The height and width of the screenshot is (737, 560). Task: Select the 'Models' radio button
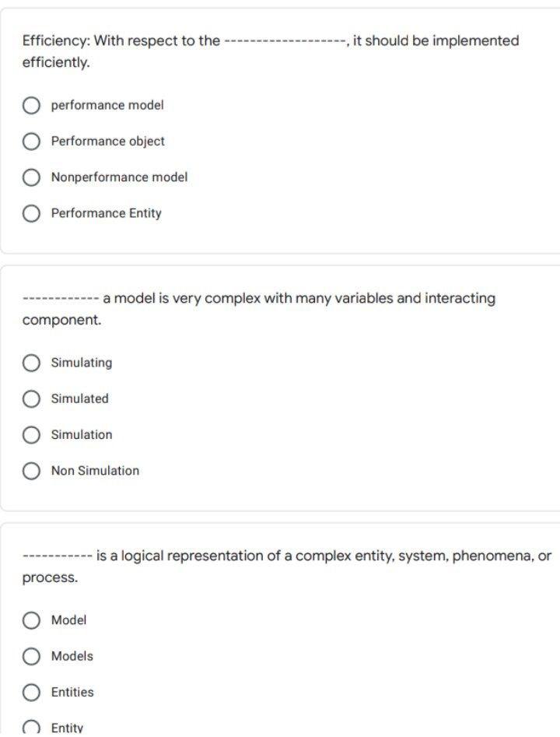(31, 656)
